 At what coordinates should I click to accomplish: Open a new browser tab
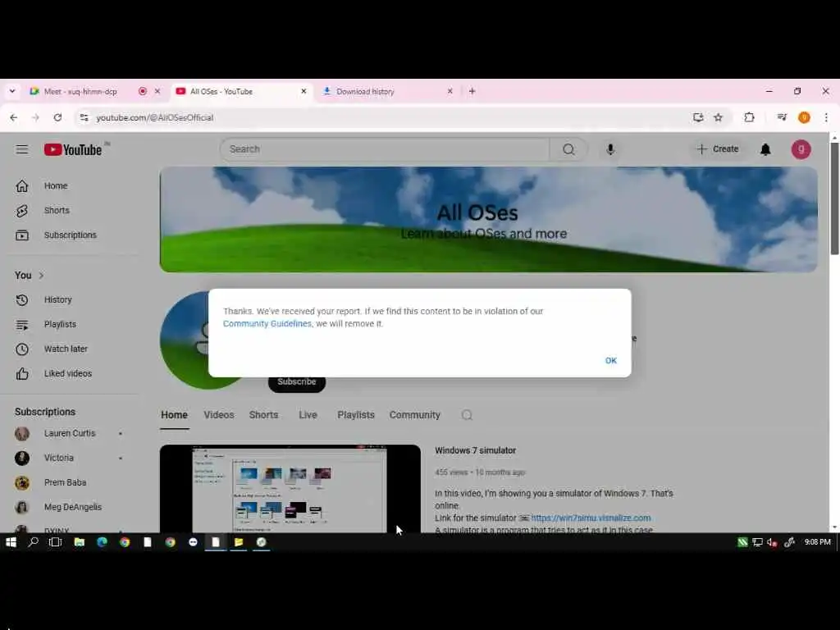[472, 91]
